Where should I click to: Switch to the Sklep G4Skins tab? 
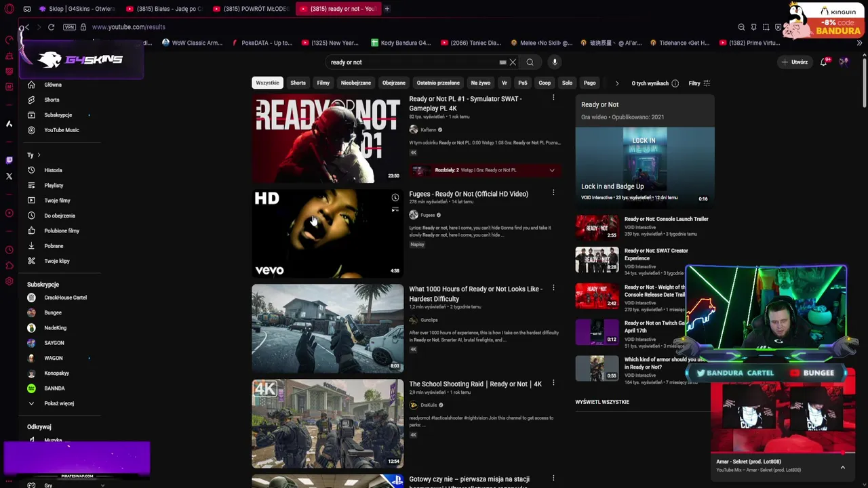coord(77,9)
